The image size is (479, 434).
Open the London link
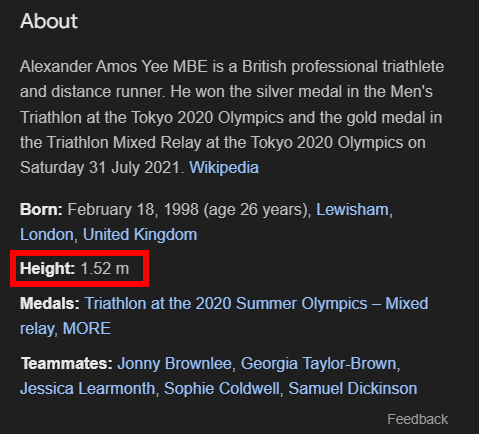[47, 235]
